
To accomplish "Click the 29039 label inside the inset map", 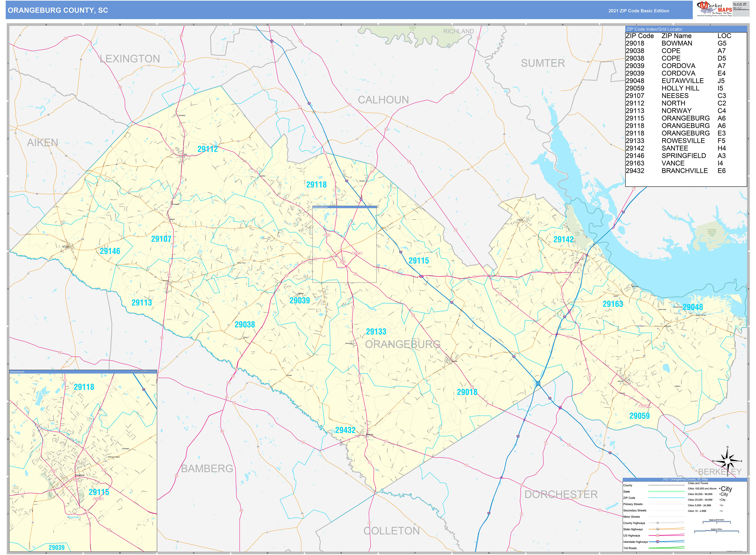I will [x=56, y=548].
